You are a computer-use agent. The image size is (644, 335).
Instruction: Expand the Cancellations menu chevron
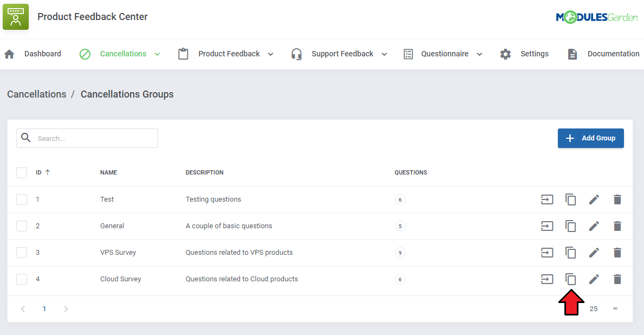click(157, 54)
